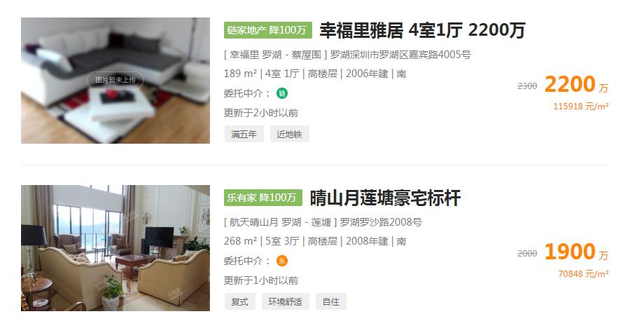Select the 自住 tag
The height and width of the screenshot is (321, 644).
[x=331, y=301]
